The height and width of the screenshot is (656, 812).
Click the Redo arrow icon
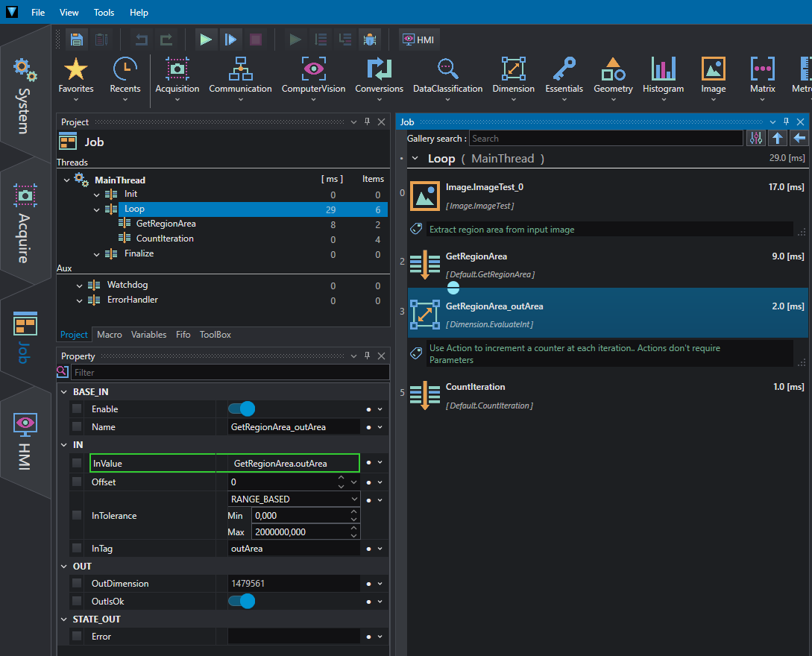[x=166, y=40]
